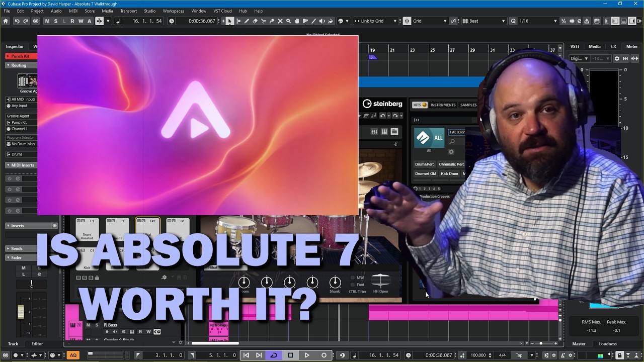
Task: Open the VST Cloud menu
Action: click(x=222, y=11)
